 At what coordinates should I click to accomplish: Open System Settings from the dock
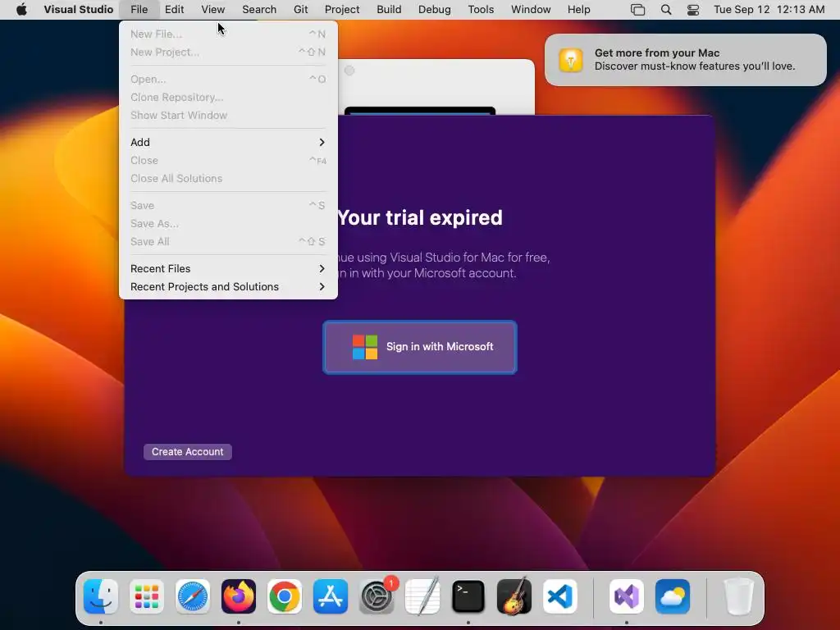click(377, 596)
